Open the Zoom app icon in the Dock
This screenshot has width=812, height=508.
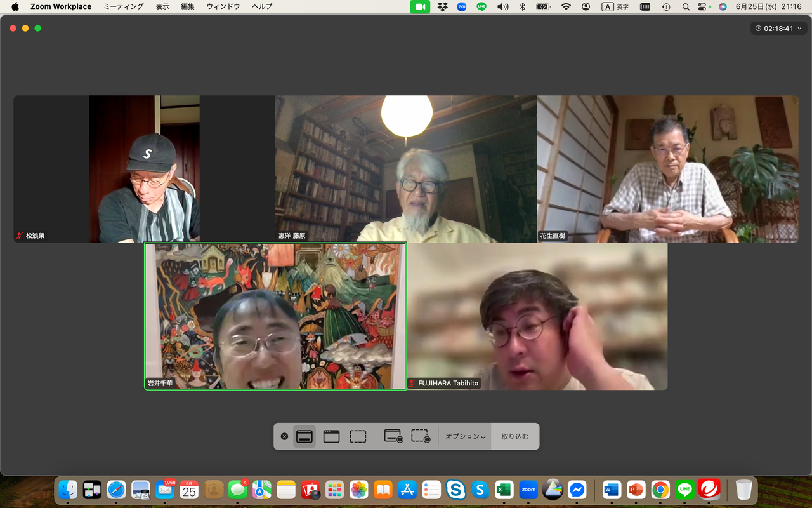(528, 490)
